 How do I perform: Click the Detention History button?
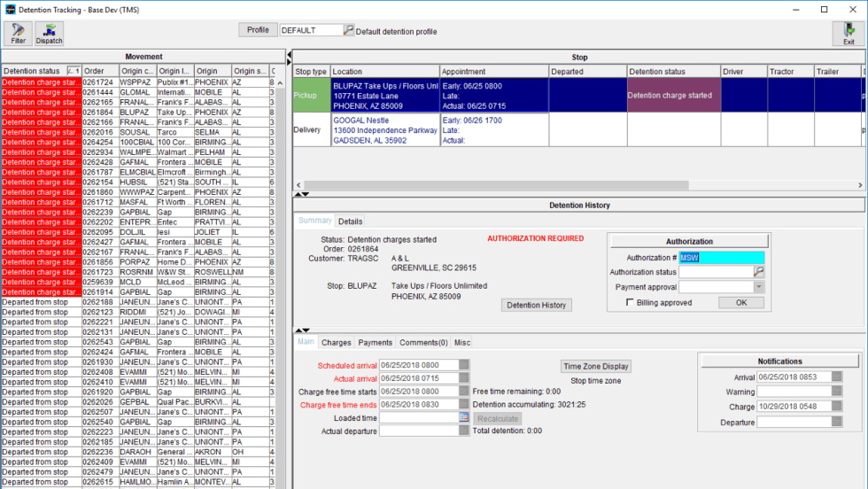537,305
